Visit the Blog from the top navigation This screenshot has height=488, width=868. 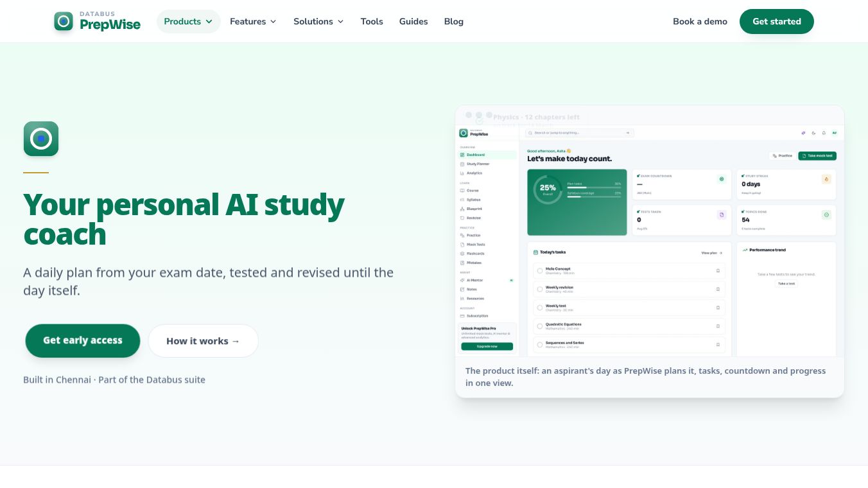(x=454, y=21)
